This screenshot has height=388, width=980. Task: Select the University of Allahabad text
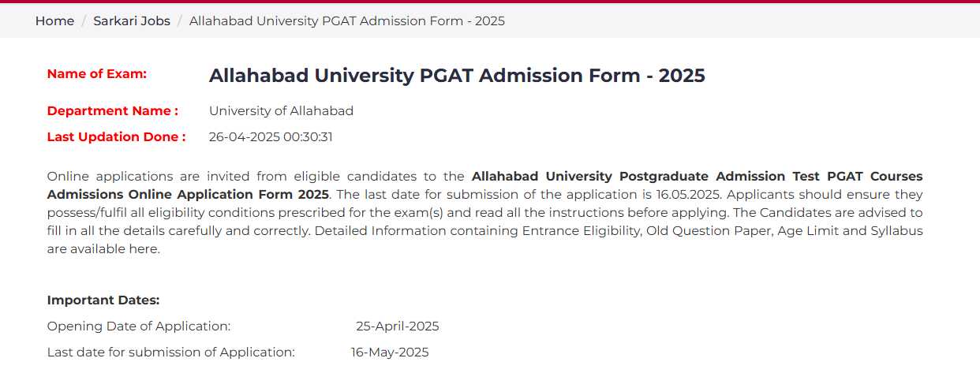click(281, 111)
